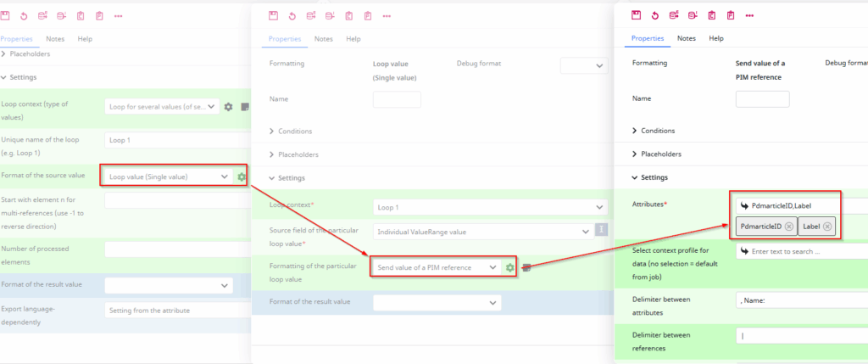Screen dimensions: 868x364
Task: Click the save icon in the middle panel
Action: 273,15
